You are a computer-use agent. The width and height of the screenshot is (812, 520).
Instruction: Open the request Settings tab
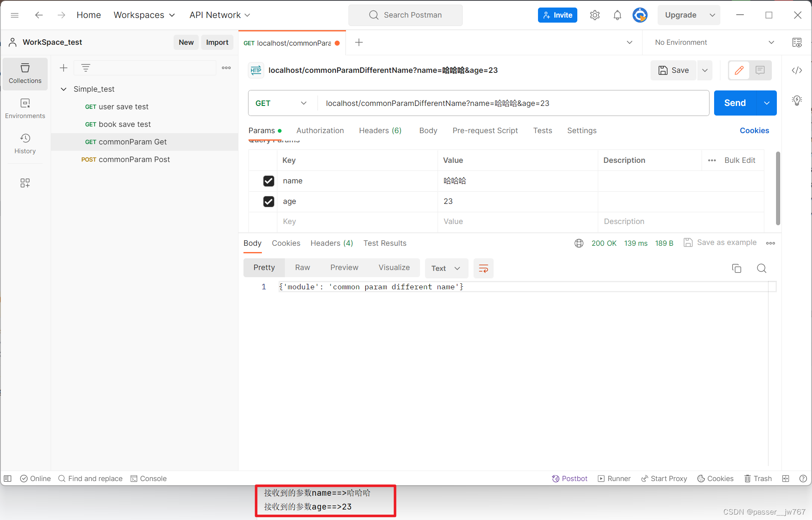tap(582, 131)
